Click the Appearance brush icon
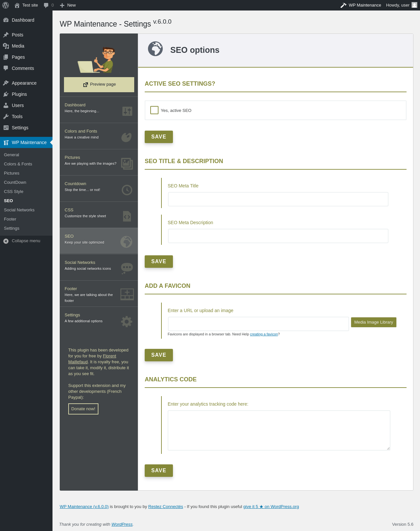 [6, 83]
